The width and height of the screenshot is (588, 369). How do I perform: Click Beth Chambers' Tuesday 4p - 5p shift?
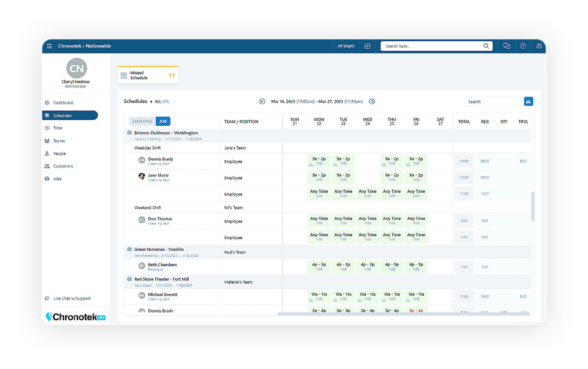pos(343,266)
